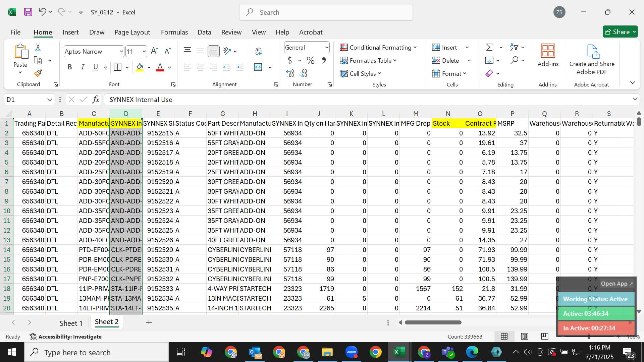The width and height of the screenshot is (644, 362).
Task: Click the Copy icon in Clipboard group
Action: (x=38, y=61)
